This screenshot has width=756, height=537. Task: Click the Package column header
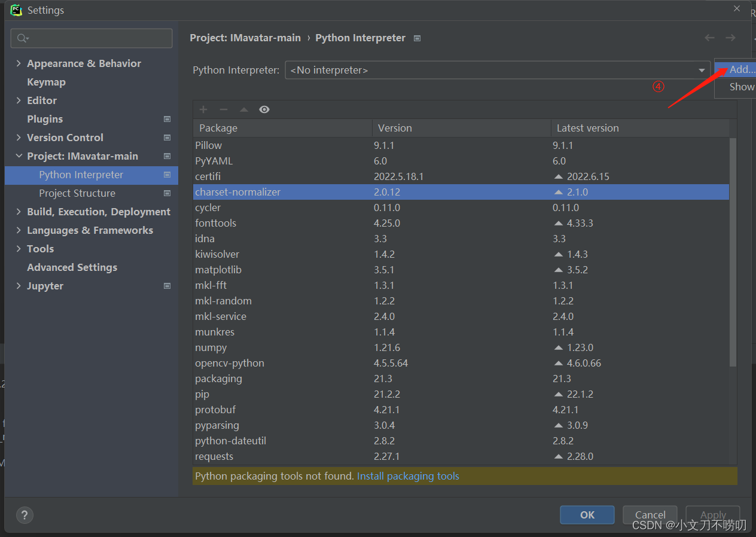(282, 128)
